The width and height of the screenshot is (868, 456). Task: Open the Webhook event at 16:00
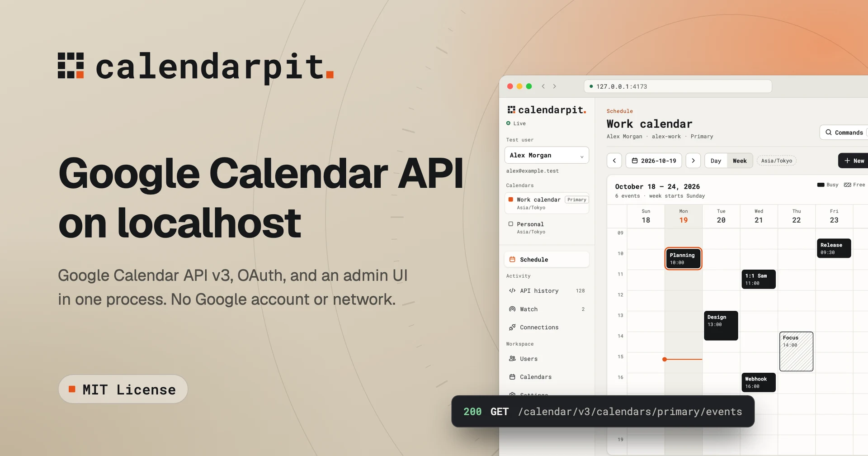[x=759, y=382]
